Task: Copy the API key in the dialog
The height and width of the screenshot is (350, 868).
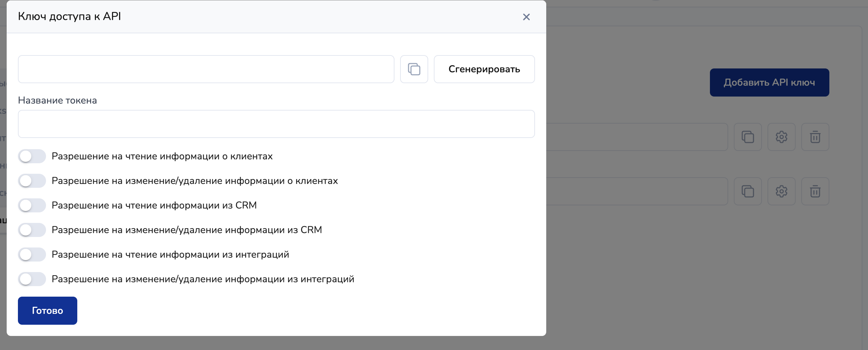Action: [414, 69]
